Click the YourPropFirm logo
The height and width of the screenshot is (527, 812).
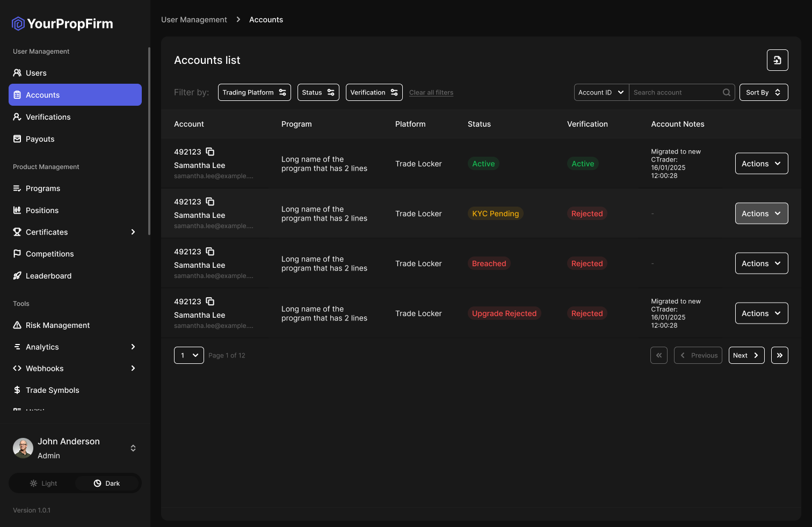tap(63, 24)
